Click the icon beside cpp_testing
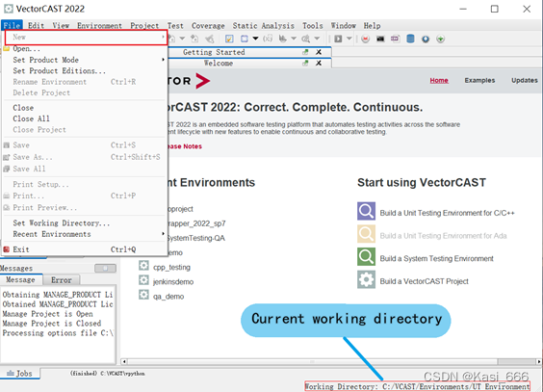The width and height of the screenshot is (543, 392). tap(143, 266)
